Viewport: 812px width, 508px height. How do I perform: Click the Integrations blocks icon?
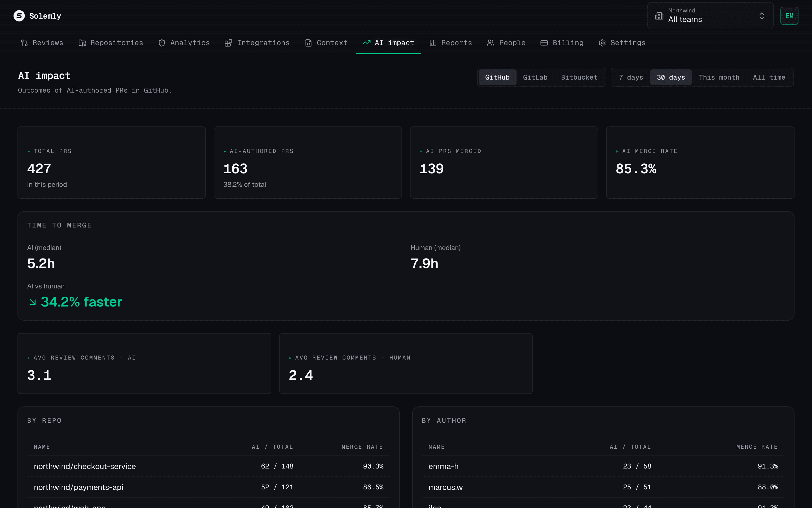(x=228, y=43)
